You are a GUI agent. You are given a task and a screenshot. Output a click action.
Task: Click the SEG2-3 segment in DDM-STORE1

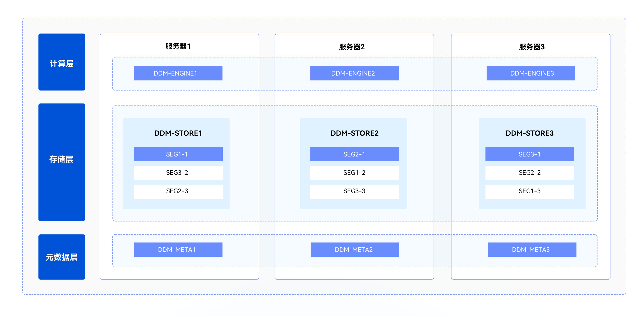[178, 191]
